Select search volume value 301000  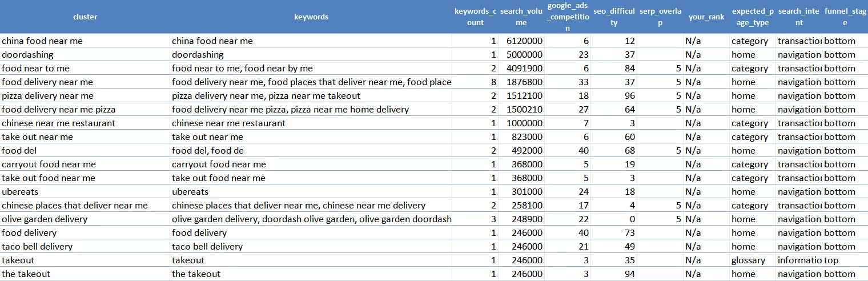click(521, 191)
